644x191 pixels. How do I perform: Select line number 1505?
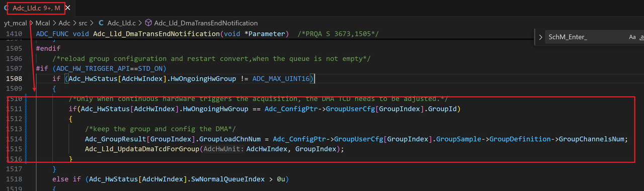click(14, 48)
